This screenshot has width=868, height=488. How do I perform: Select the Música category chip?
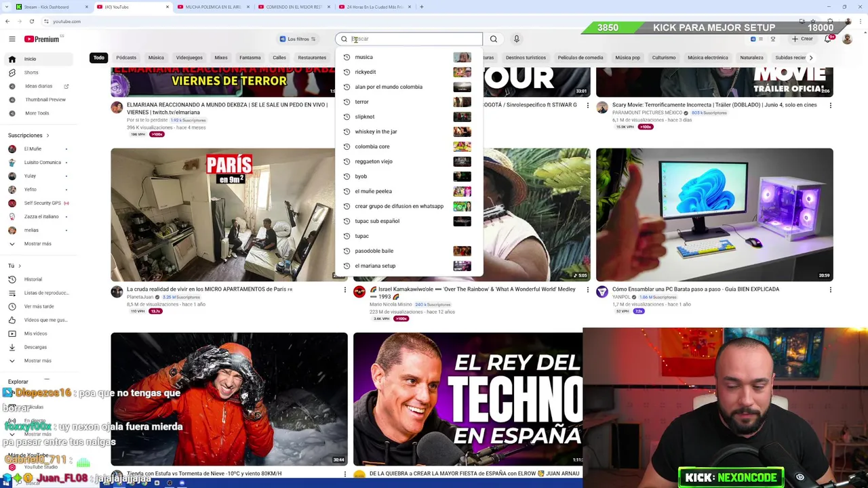coord(156,58)
